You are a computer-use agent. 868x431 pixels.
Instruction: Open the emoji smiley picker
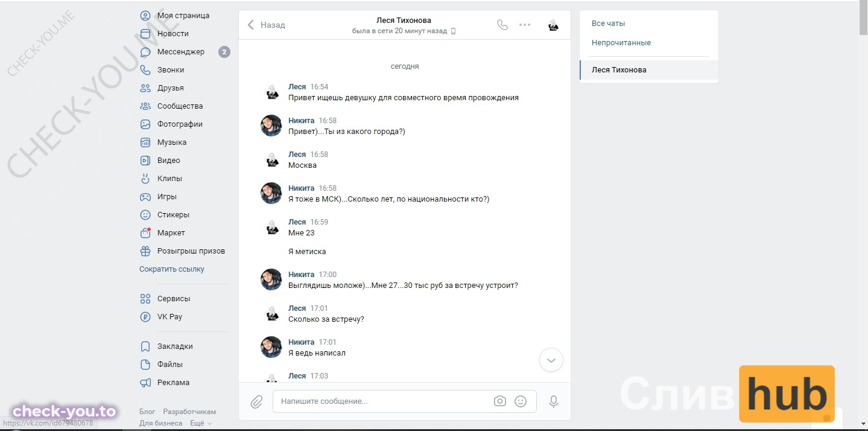click(x=521, y=401)
